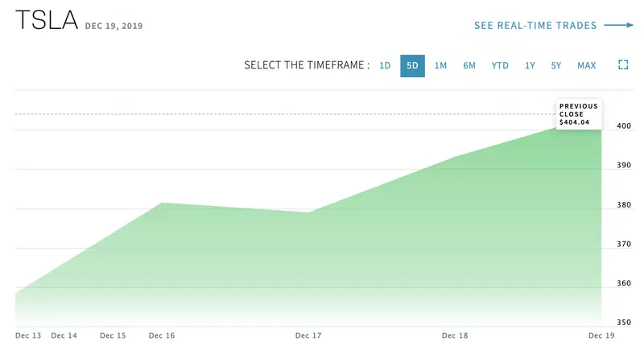Show the MAX timeframe

point(587,66)
